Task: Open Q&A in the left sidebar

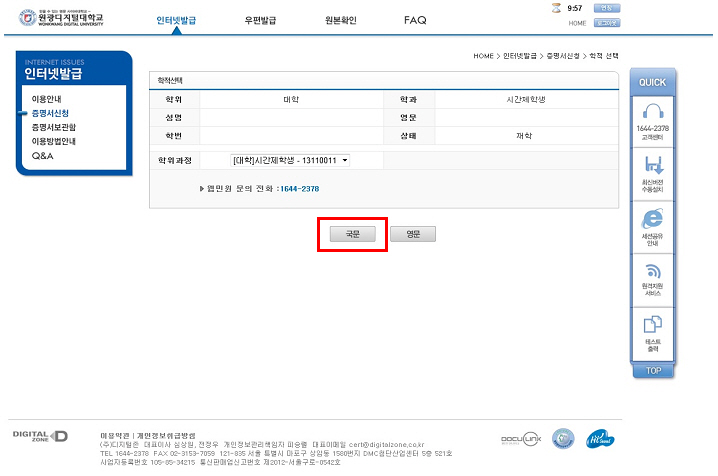Action: [43, 156]
